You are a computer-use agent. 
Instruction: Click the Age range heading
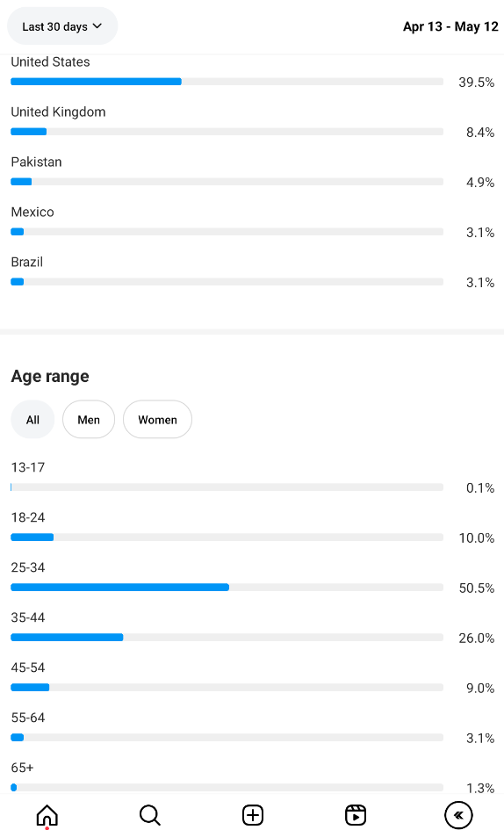coord(50,377)
